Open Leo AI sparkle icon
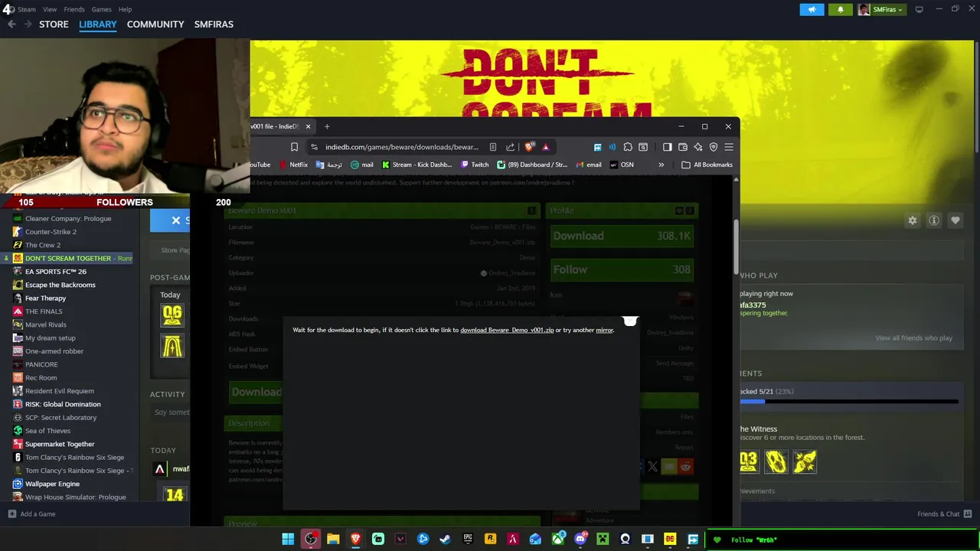Image resolution: width=980 pixels, height=551 pixels. click(x=697, y=147)
